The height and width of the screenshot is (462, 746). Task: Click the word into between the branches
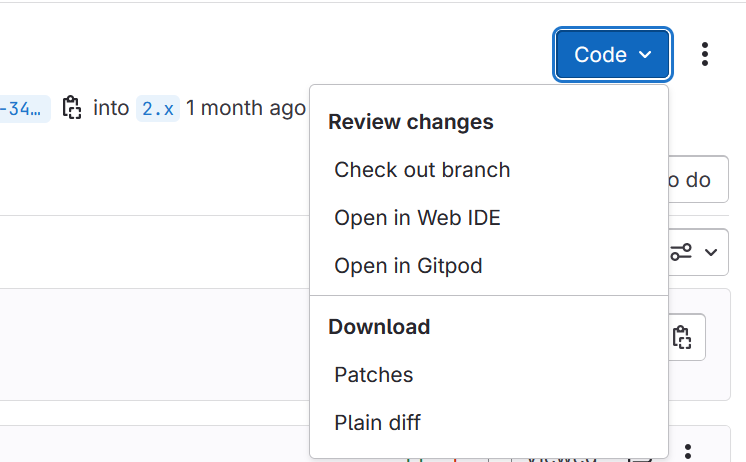coord(111,108)
